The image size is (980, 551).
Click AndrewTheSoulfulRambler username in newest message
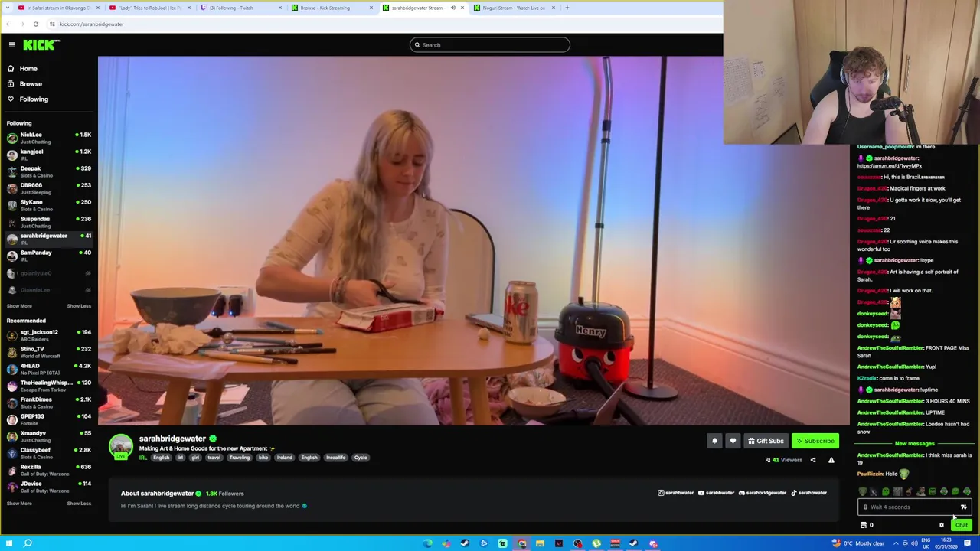coord(890,455)
